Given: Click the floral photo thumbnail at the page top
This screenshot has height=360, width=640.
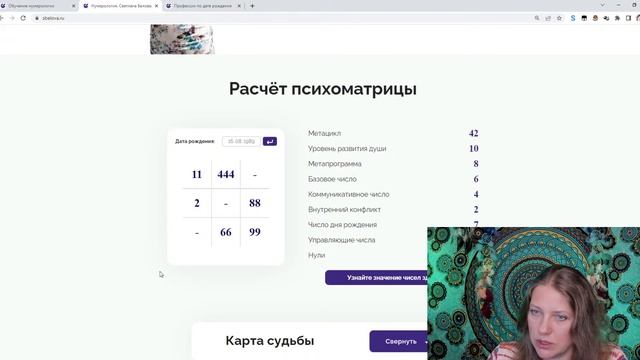Looking at the screenshot, I should [x=182, y=39].
